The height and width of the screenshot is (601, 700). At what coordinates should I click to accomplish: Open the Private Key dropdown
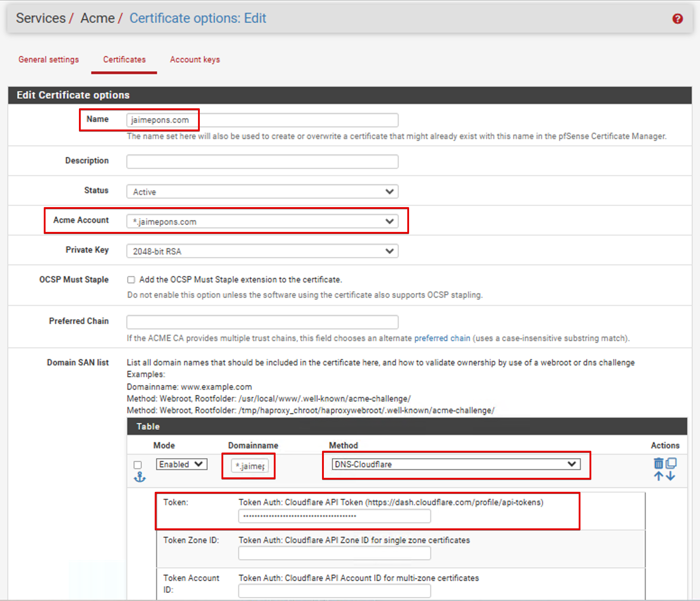pos(262,251)
